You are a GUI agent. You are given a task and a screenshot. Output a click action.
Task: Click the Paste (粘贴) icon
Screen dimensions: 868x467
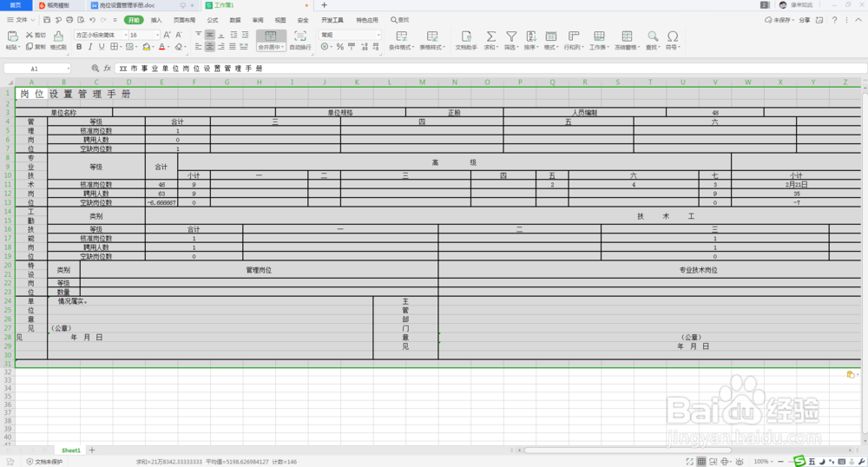pos(11,37)
